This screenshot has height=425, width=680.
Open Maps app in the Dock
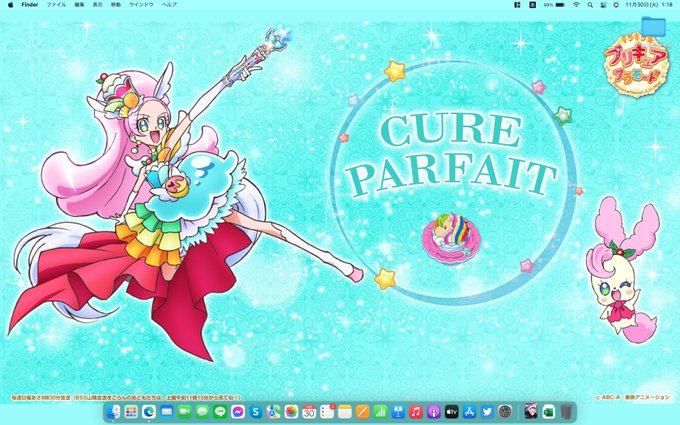click(273, 412)
